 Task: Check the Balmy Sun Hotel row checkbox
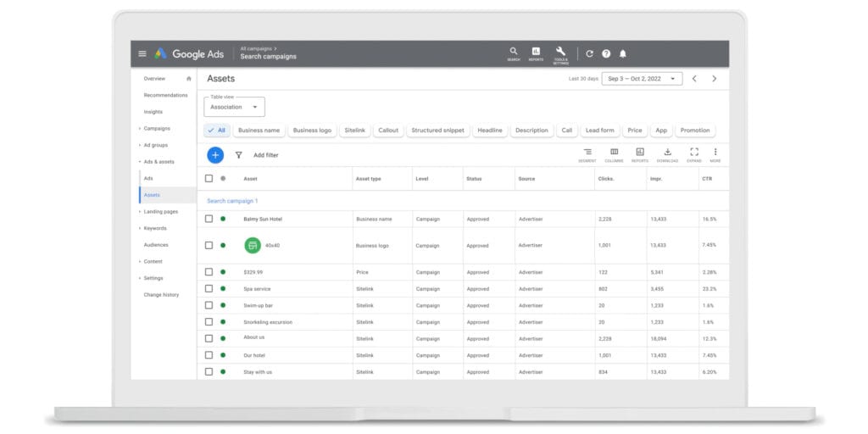tap(209, 219)
